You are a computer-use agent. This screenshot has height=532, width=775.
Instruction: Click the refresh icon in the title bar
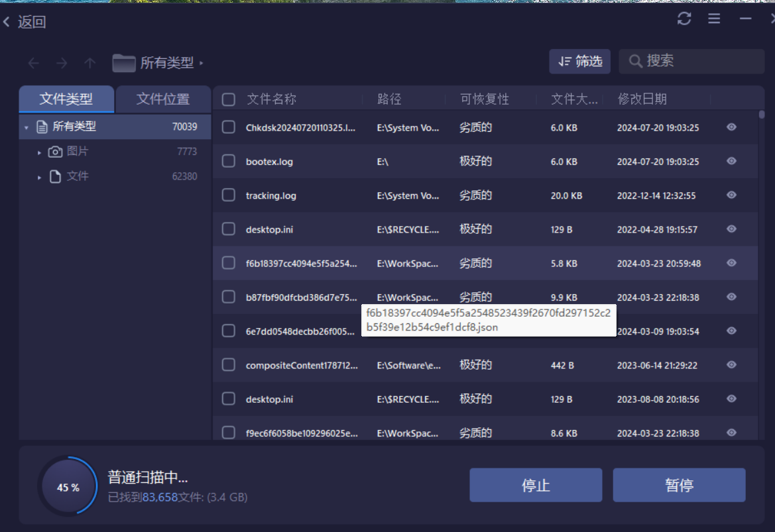pos(684,19)
